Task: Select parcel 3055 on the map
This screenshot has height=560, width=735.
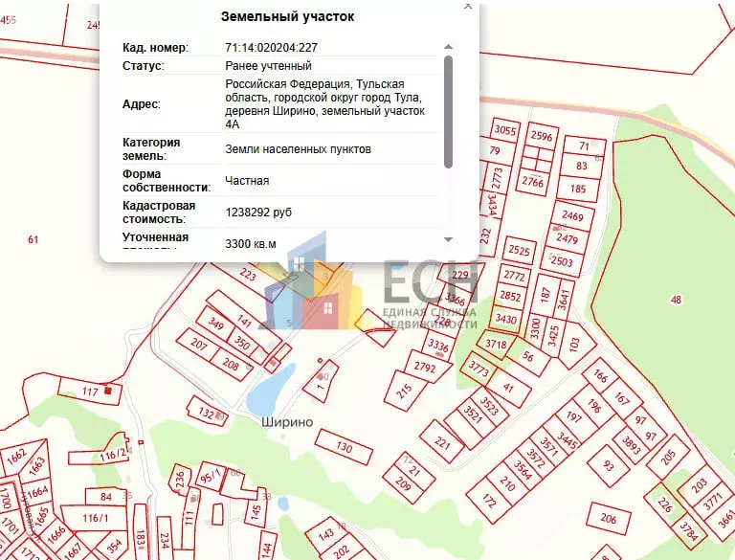Action: [x=505, y=129]
